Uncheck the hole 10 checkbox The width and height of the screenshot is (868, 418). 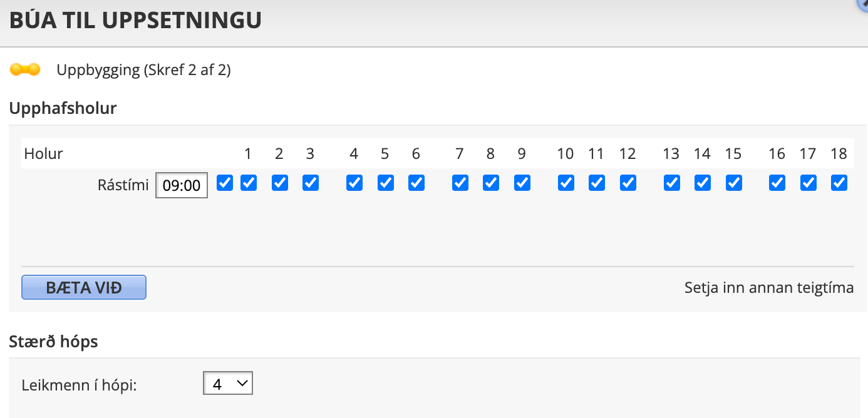point(566,183)
